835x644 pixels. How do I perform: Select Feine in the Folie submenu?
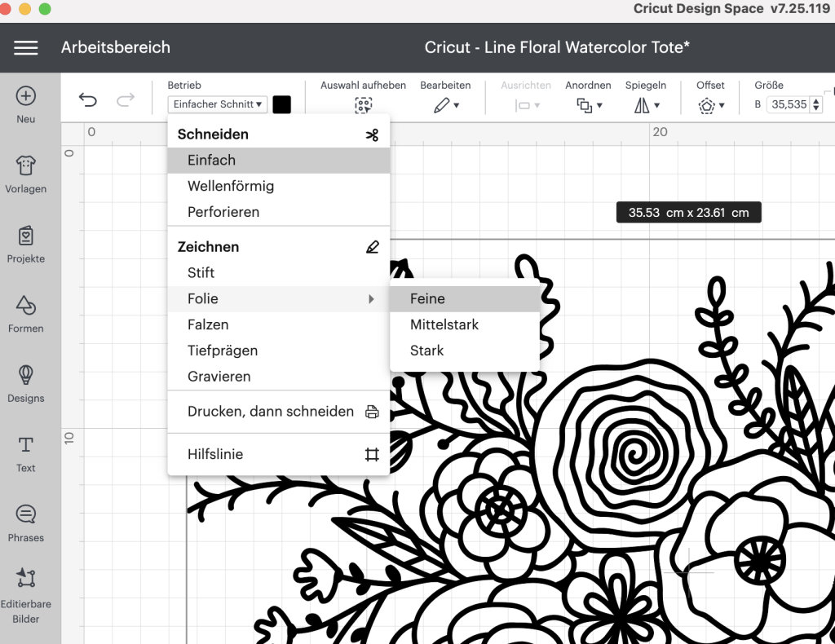pos(427,299)
